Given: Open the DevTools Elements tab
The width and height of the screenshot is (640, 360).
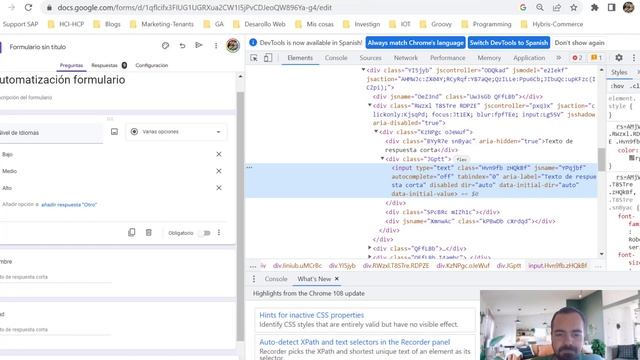Looking at the screenshot, I should [300, 58].
